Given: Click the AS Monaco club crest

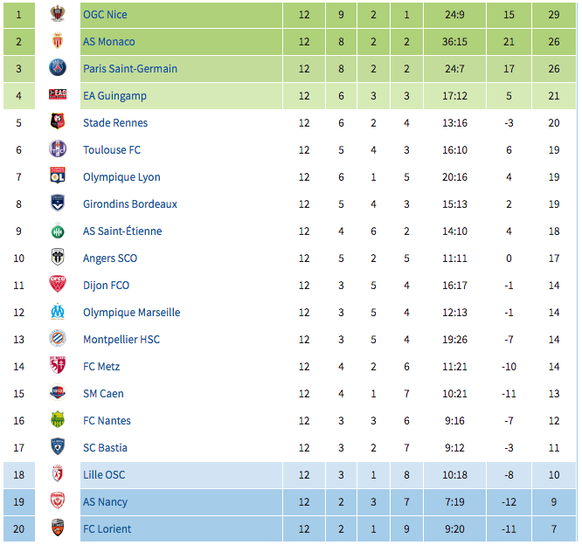Looking at the screenshot, I should point(58,41).
